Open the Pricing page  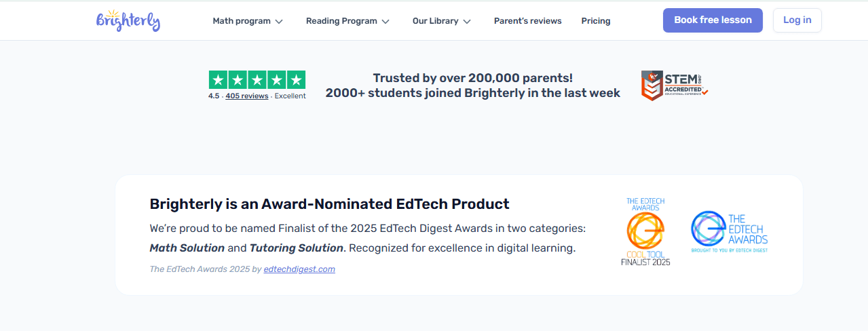click(x=596, y=21)
